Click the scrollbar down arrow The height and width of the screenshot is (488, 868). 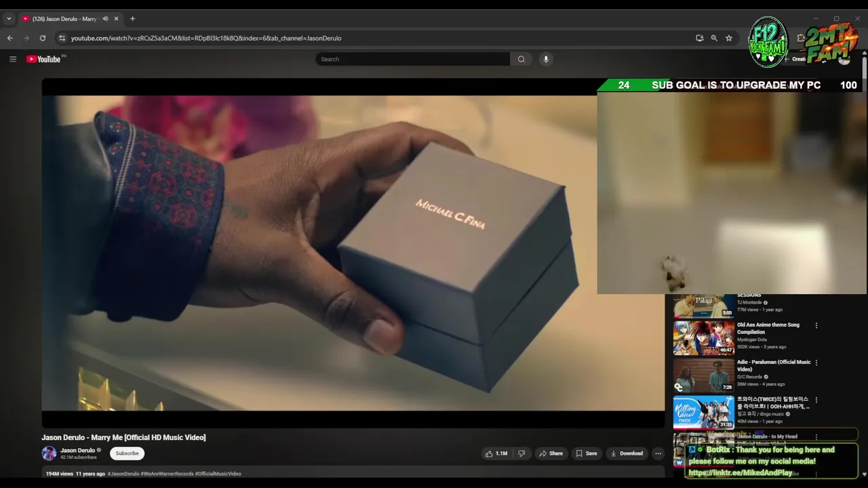pyautogui.click(x=865, y=475)
